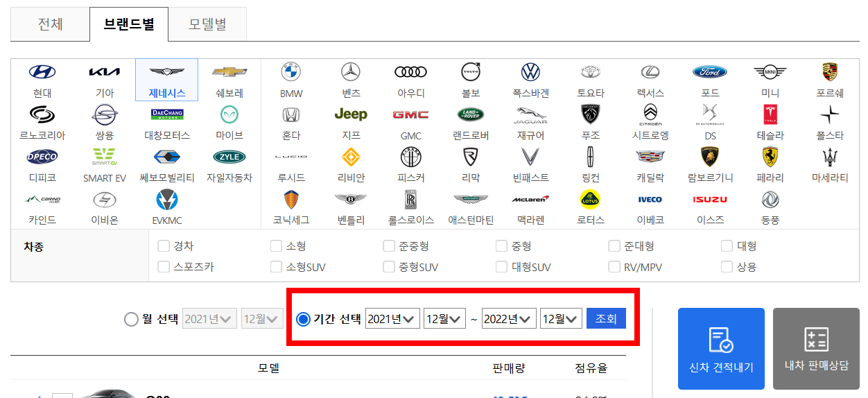Select the Cadillac (캐딜락) logo
This screenshot has width=868, height=398.
(x=650, y=157)
